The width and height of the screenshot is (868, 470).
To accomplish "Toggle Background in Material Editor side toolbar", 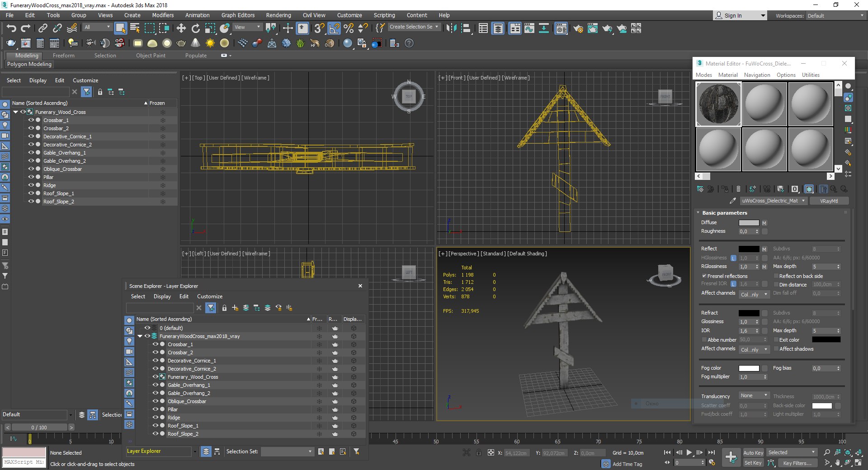I will 848,108.
